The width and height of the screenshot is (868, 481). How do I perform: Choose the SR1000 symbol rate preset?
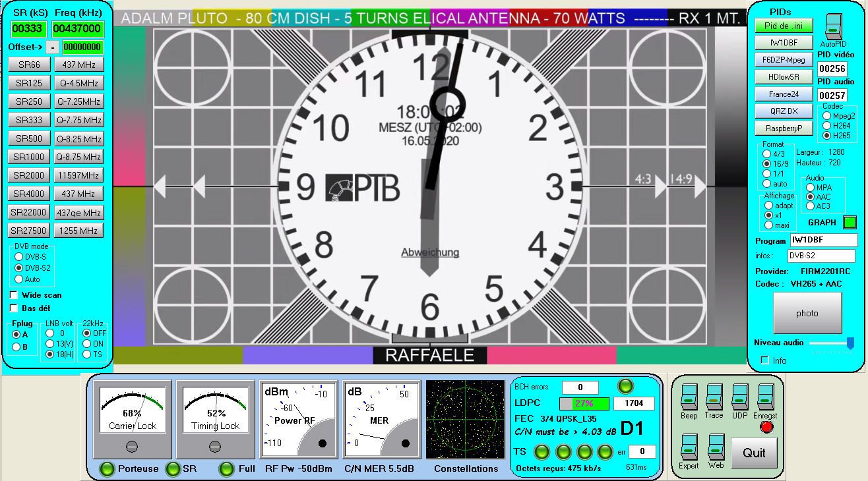(x=28, y=157)
